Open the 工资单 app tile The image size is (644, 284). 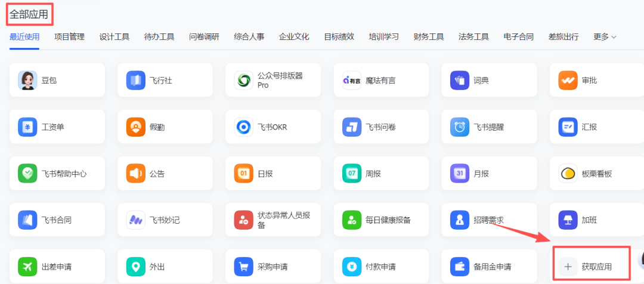(57, 126)
